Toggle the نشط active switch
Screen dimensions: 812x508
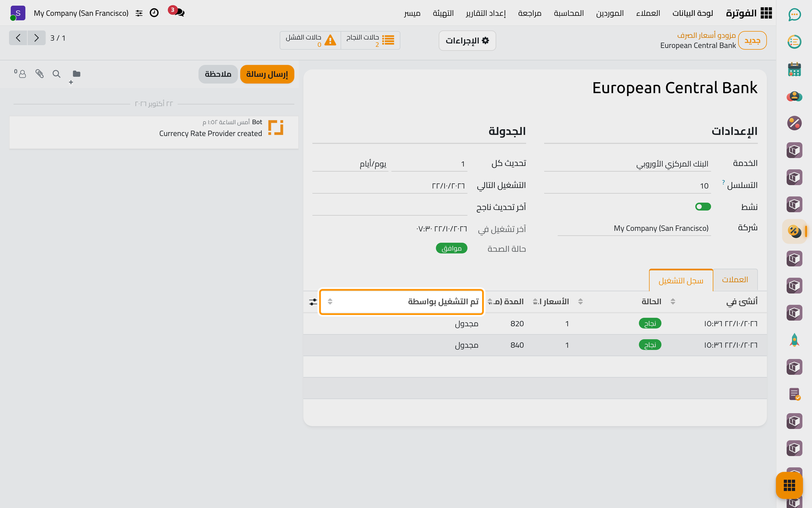[703, 207]
